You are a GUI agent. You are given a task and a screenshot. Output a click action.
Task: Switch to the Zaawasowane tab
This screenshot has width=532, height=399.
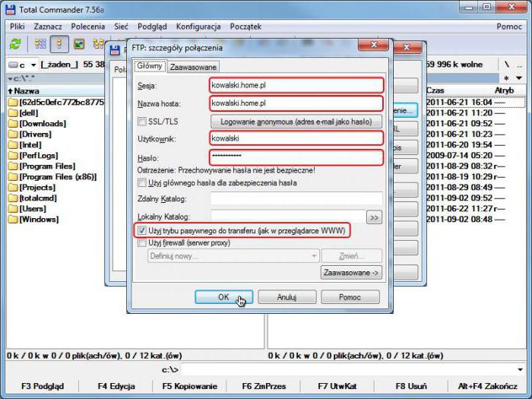click(193, 67)
